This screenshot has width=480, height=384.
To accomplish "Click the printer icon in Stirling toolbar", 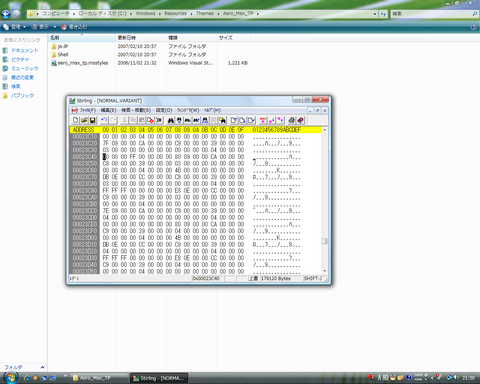I will [x=292, y=120].
